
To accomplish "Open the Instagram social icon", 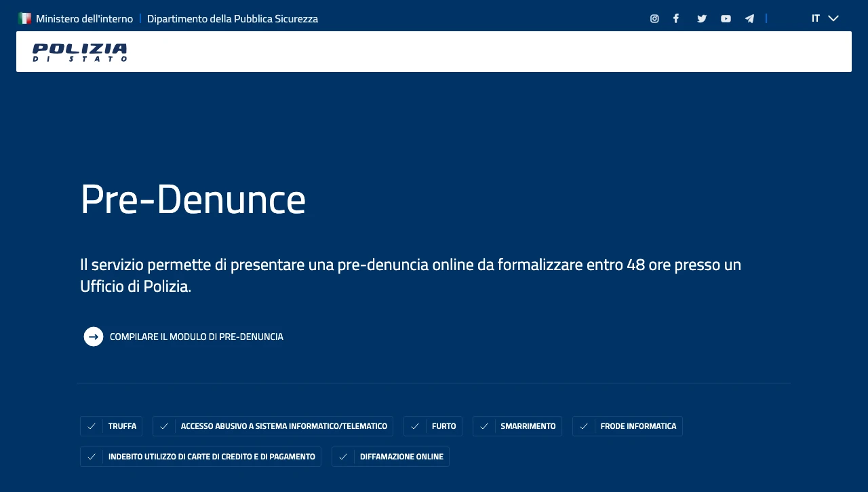I will tap(654, 18).
